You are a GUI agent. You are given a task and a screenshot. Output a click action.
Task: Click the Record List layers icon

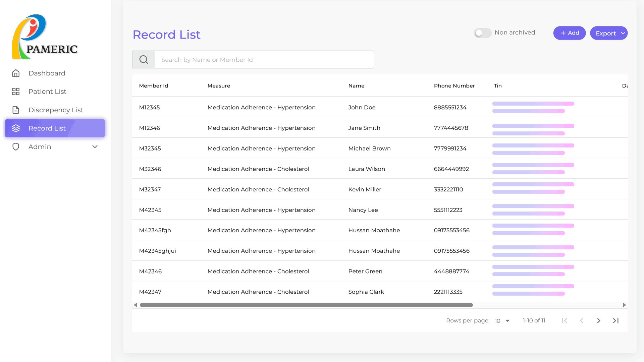point(16,128)
